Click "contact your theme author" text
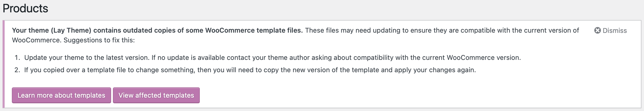644x111 pixels. [x=268, y=58]
